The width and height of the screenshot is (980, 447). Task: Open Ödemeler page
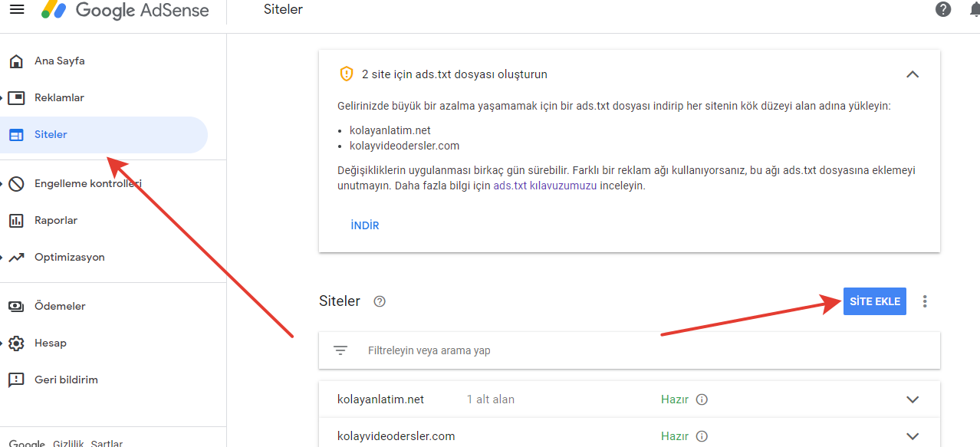click(x=60, y=306)
